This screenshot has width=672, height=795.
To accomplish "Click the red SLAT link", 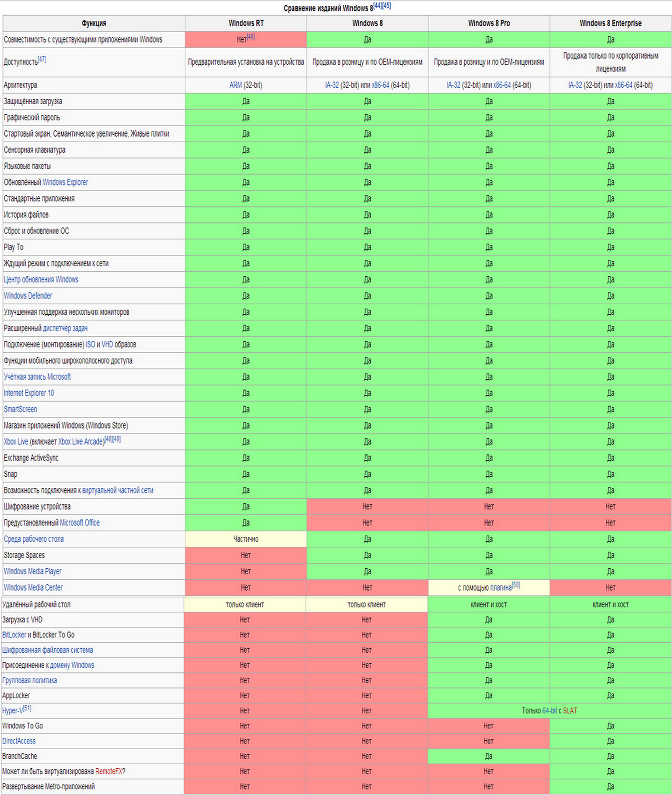I will tap(570, 711).
